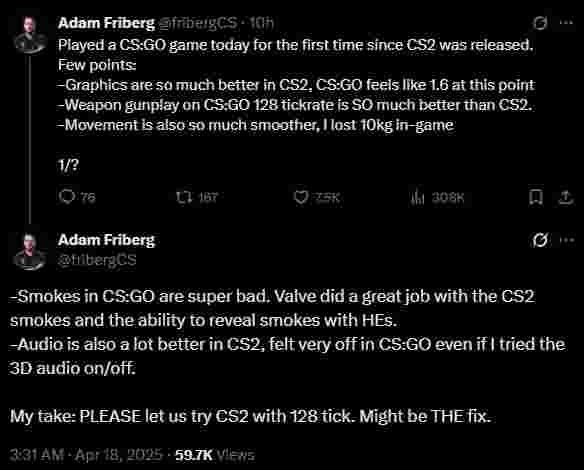Open the @fribergCS handle in first tweet header
Screen dimensions: 584x470
(198, 23)
